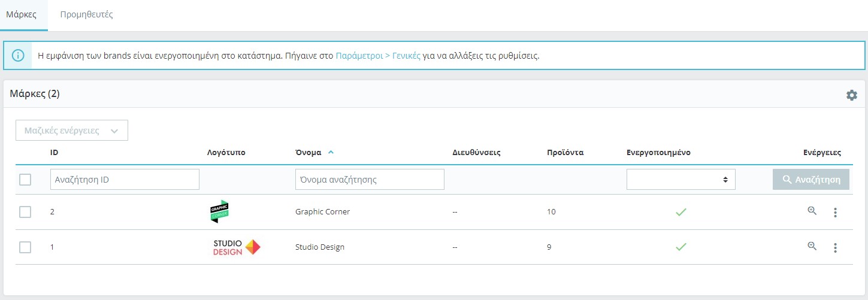Click the Graphic Corner logo thumbnail
868x300 pixels.
tap(220, 211)
